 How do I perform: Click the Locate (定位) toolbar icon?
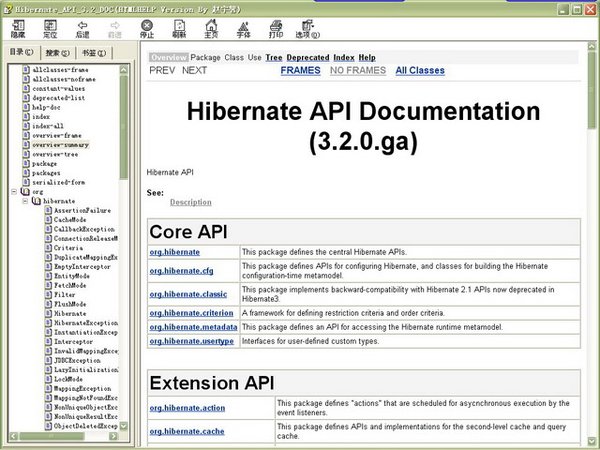pos(50,25)
